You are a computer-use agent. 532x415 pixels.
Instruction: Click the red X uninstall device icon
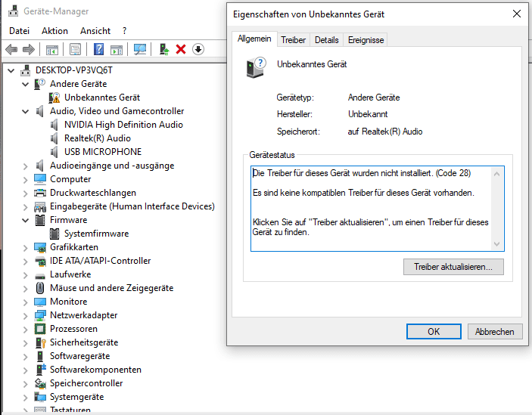tap(181, 49)
